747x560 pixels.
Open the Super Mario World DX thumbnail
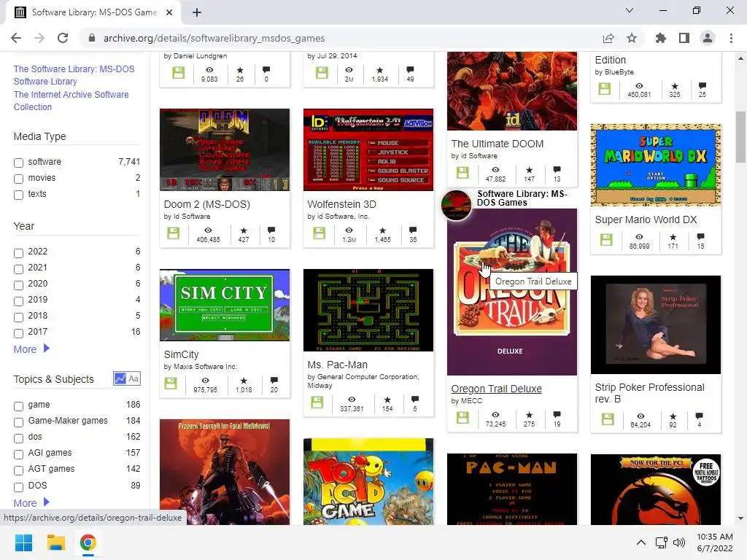[x=656, y=165]
